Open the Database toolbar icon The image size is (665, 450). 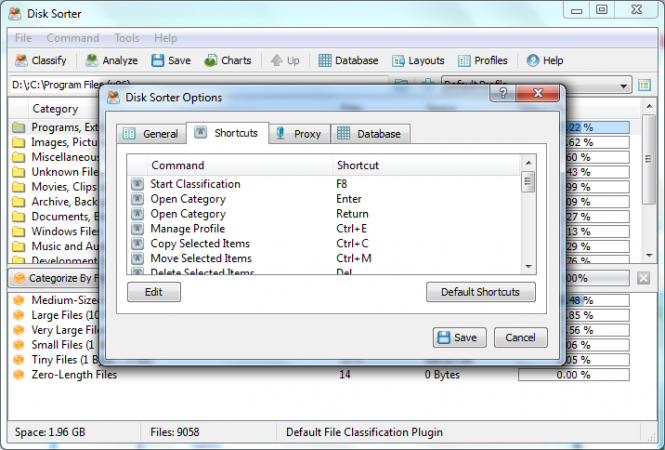click(x=325, y=61)
